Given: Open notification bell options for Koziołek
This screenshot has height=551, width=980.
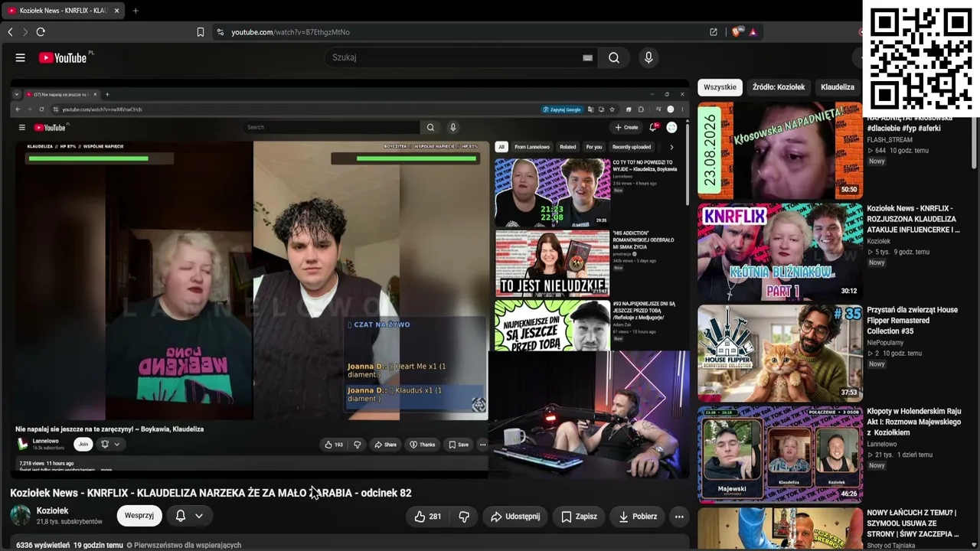Looking at the screenshot, I should click(189, 516).
